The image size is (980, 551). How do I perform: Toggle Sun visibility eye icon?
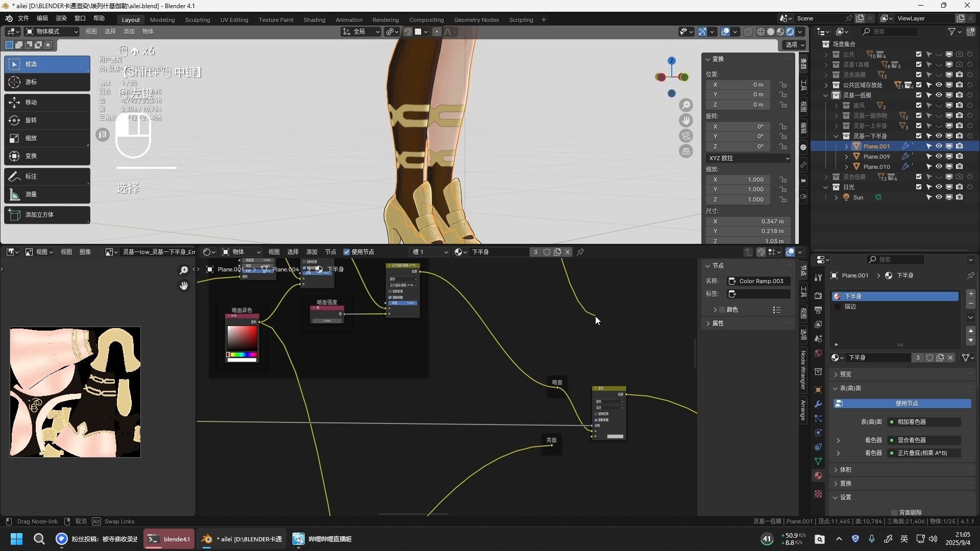point(939,197)
